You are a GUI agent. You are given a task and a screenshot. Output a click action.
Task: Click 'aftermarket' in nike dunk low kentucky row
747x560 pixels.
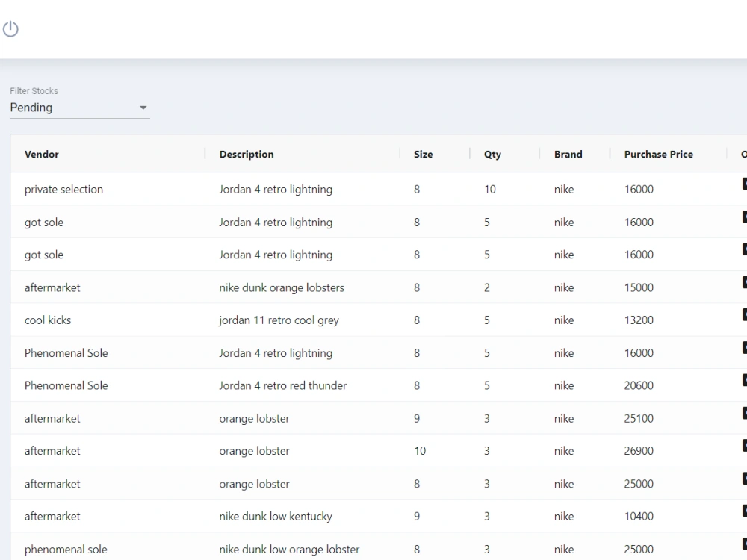(52, 517)
